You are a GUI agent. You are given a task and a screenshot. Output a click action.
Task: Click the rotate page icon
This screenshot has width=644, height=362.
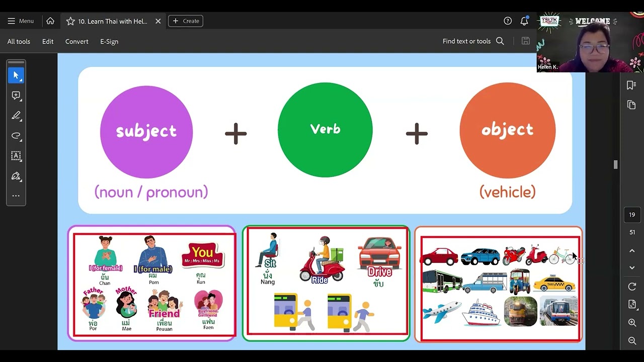pyautogui.click(x=632, y=287)
